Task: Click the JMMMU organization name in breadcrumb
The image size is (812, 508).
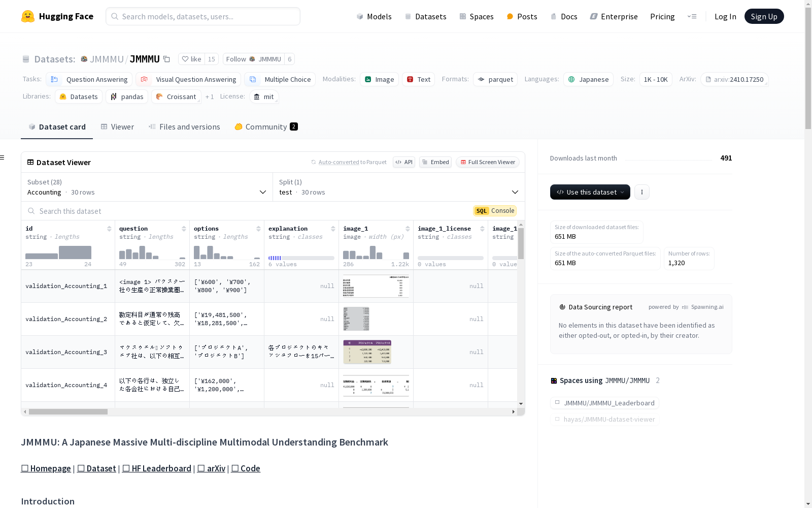Action: point(107,59)
